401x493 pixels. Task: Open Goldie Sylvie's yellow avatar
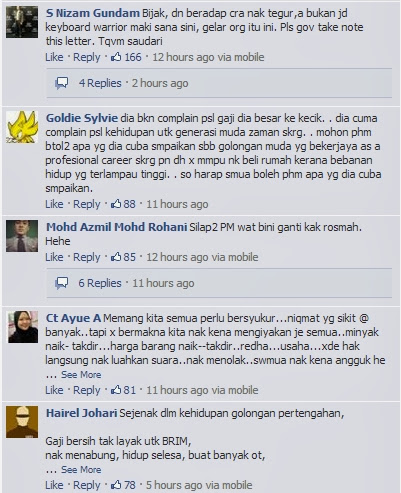[22, 127]
